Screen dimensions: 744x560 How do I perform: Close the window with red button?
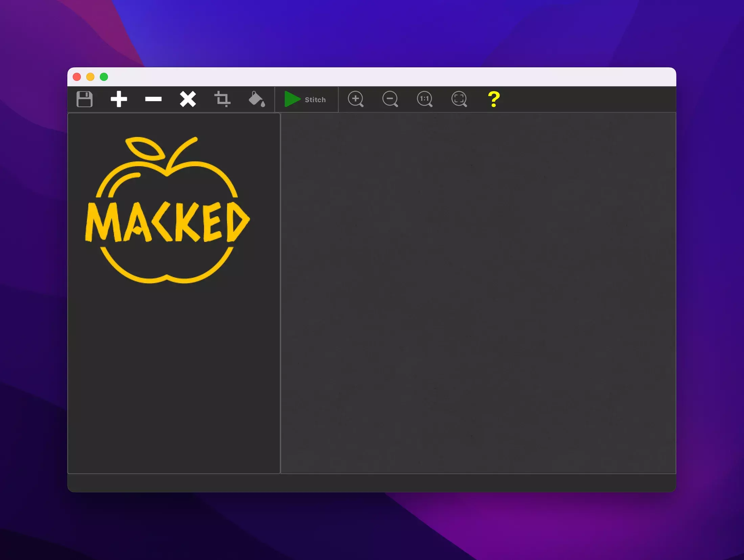pyautogui.click(x=77, y=77)
